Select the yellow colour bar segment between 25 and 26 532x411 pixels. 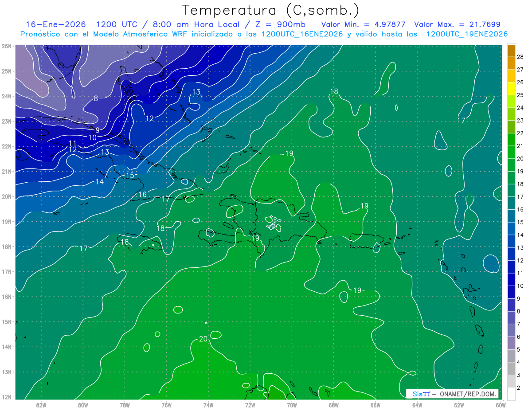[x=511, y=89]
